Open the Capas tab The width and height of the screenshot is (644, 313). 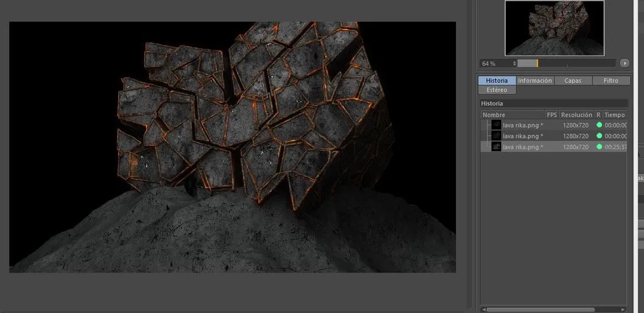[573, 81]
